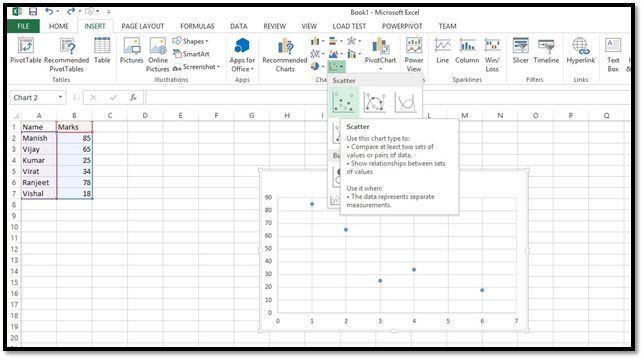
Task: Choose Scatter with Smooth Lines
Action: (405, 102)
